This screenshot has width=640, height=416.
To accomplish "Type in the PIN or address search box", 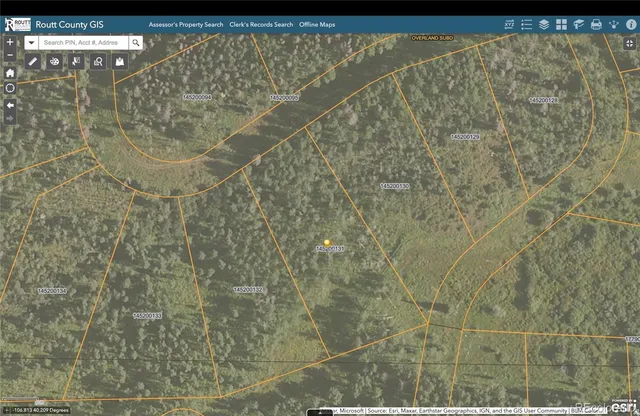I will [x=84, y=43].
